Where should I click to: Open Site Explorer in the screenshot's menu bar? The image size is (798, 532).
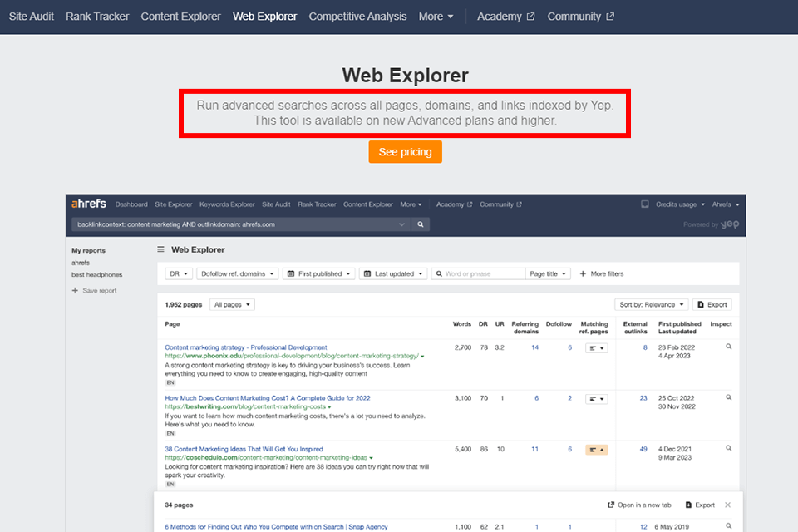[174, 204]
